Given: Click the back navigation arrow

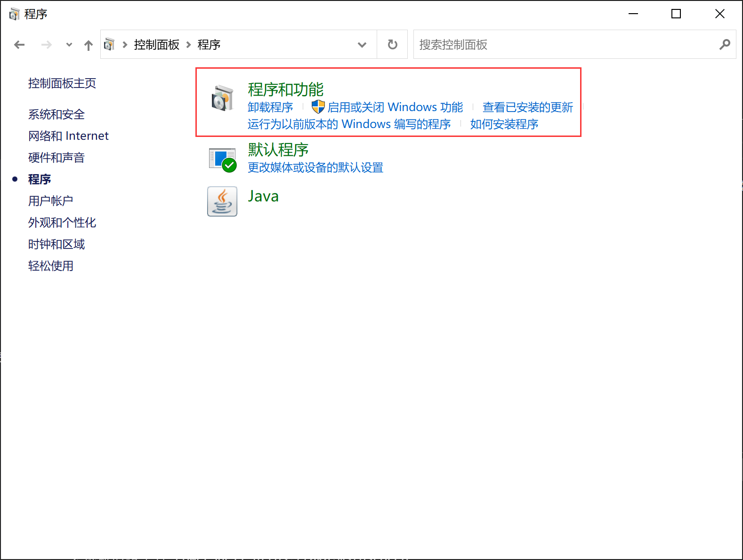Looking at the screenshot, I should pos(19,45).
